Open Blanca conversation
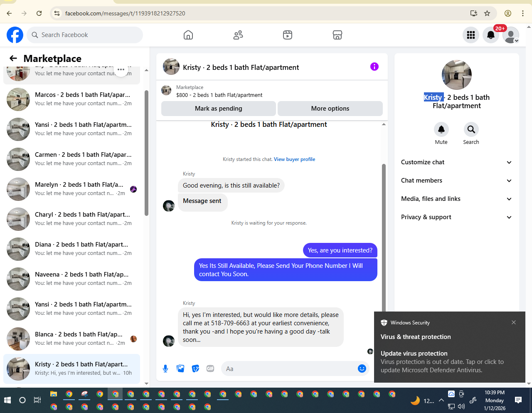Viewport: 532px width, 413px height. pyautogui.click(x=71, y=339)
